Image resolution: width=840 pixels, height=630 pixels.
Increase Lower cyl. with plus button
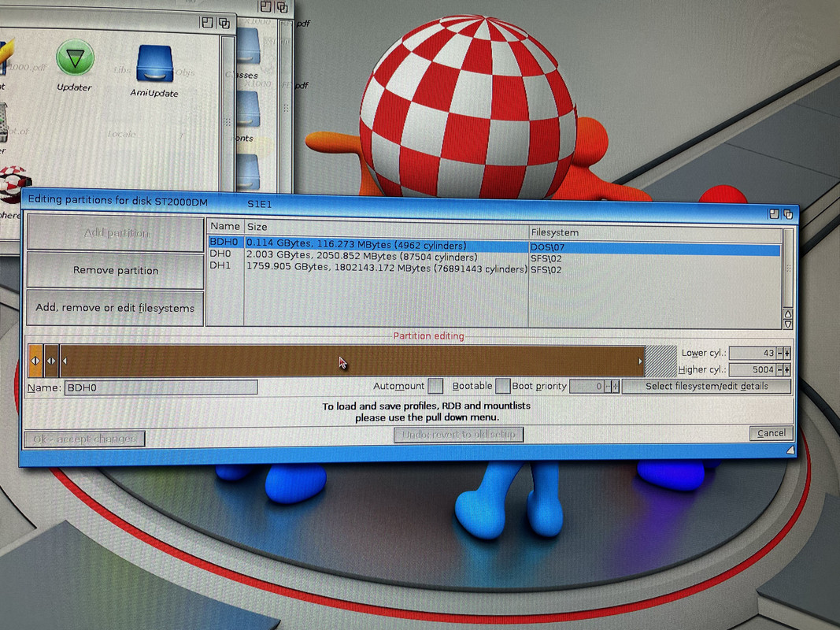tap(787, 353)
